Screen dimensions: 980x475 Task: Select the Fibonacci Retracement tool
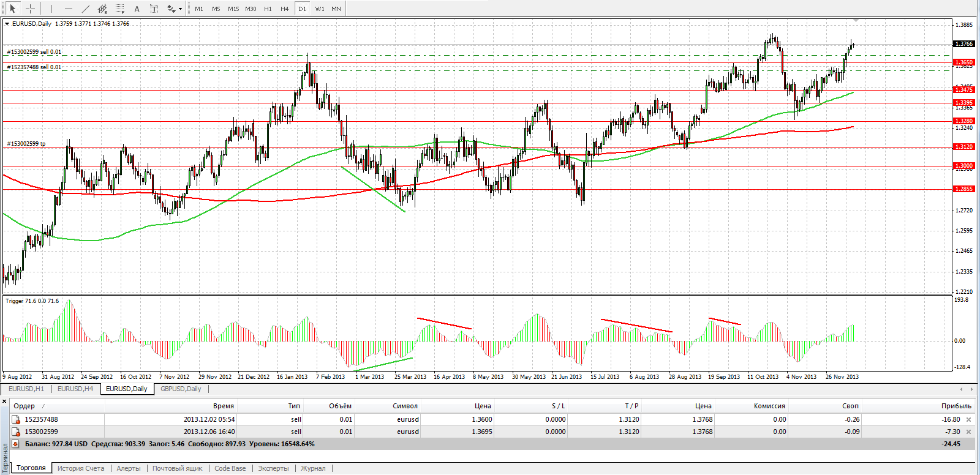119,9
